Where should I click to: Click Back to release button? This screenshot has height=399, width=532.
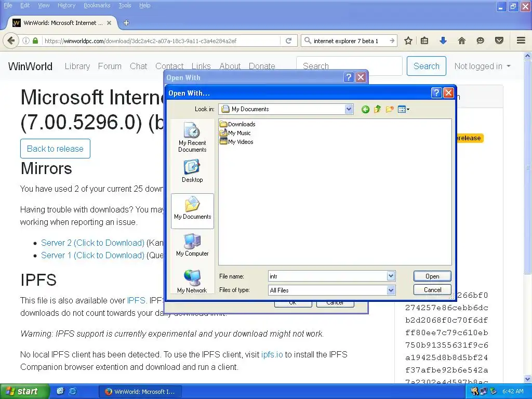[55, 149]
